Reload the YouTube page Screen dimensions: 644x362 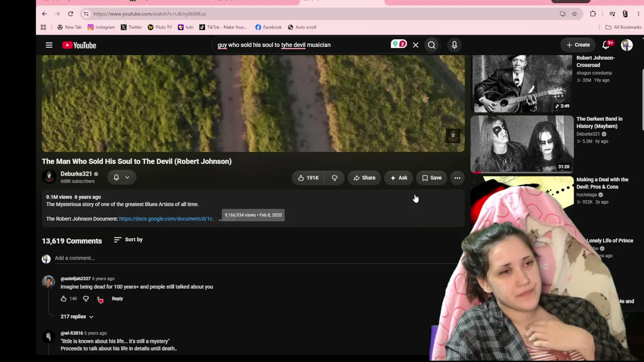[70, 14]
